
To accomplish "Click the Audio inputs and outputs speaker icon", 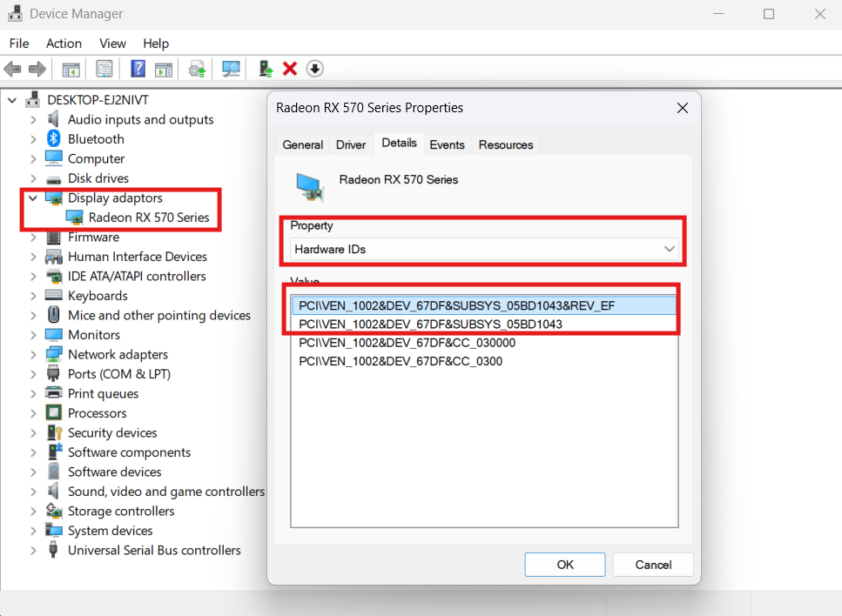I will tap(53, 119).
